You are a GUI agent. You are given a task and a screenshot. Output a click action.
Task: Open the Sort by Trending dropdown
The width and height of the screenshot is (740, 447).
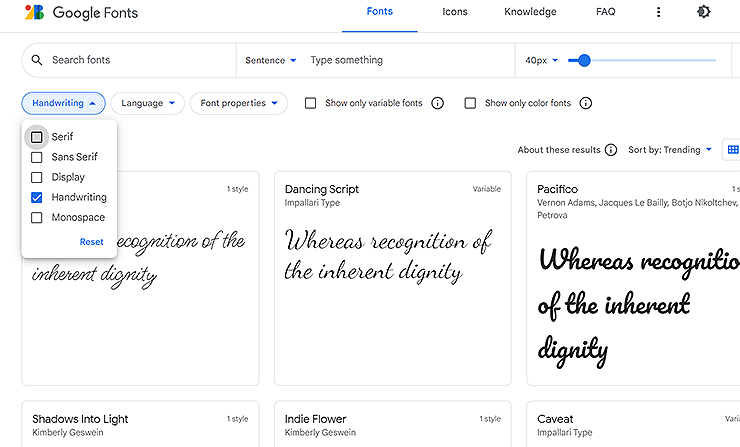[x=670, y=150]
